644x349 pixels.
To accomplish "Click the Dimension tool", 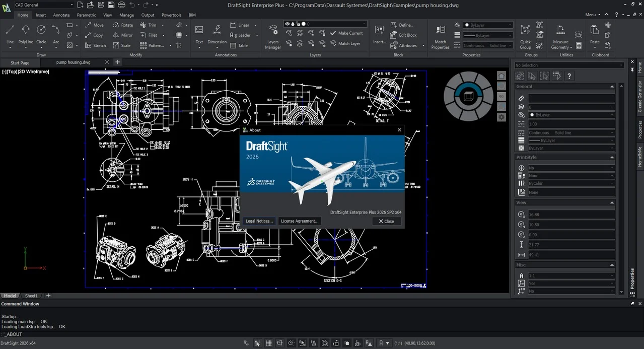I will point(217,34).
